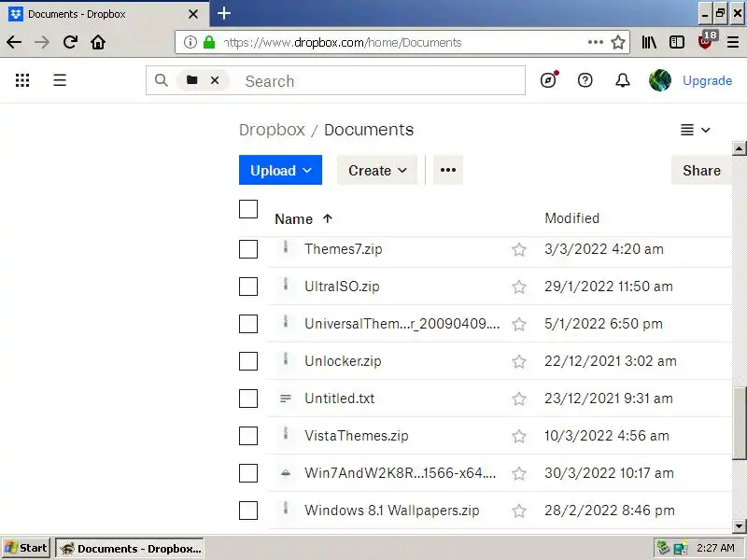This screenshot has width=747, height=560.
Task: Open a new browser tab
Action: click(224, 13)
